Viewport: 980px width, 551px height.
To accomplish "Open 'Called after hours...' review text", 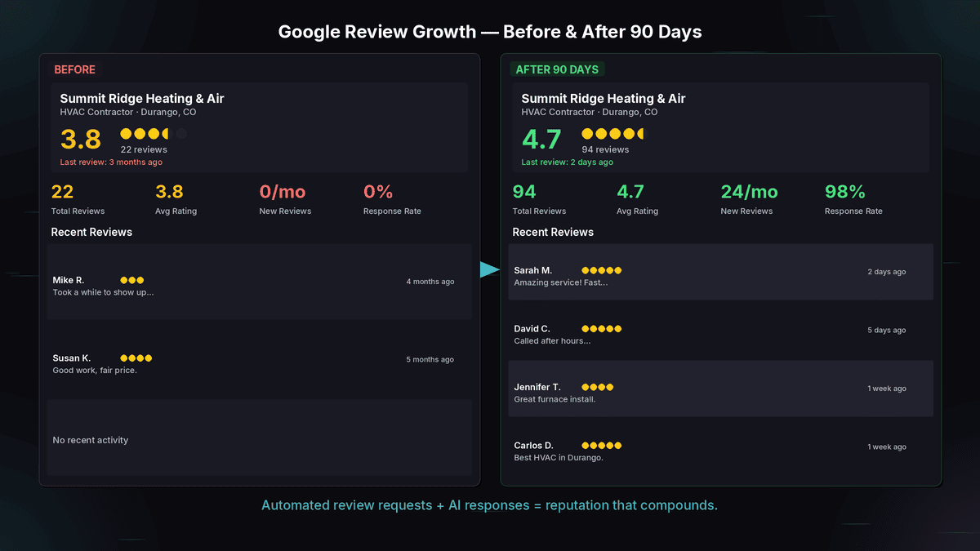I will tap(552, 341).
